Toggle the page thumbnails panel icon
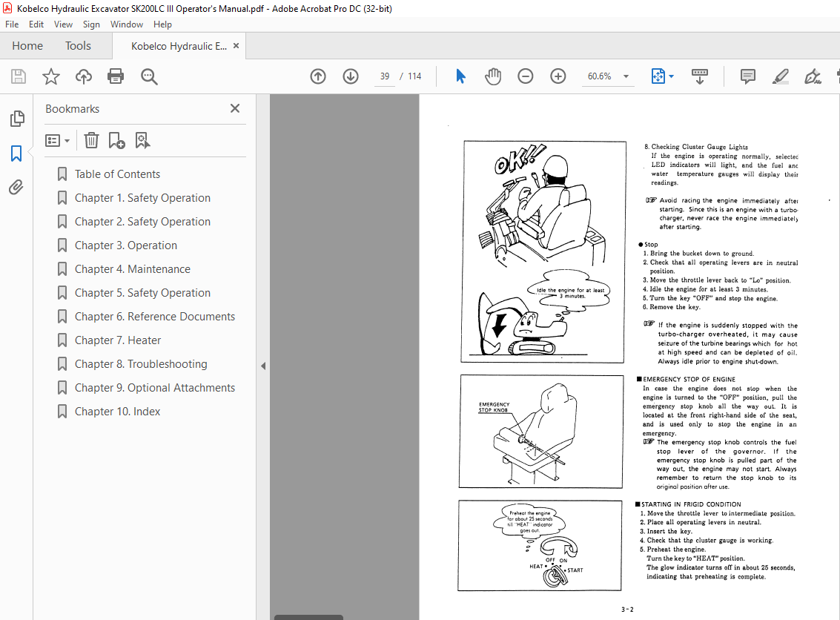840x620 pixels. tap(16, 119)
